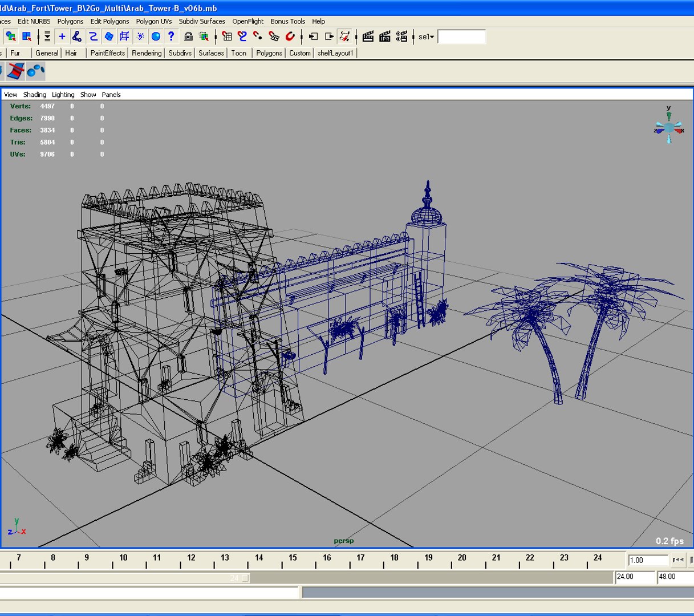Switch to the General shelf tab
Viewport: 694px width, 616px height.
[x=47, y=53]
